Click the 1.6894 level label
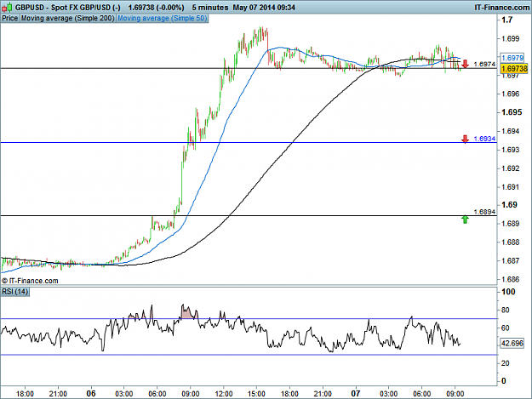The height and width of the screenshot is (399, 532). pos(484,212)
